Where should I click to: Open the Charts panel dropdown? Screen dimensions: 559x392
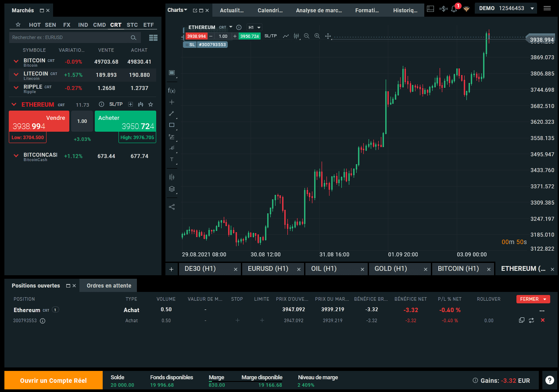(x=177, y=10)
